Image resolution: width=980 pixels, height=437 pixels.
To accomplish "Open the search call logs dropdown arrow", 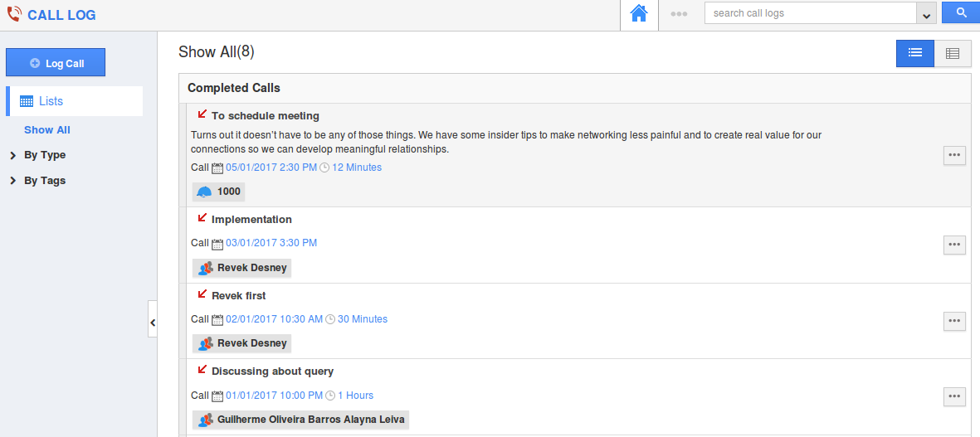I will (x=926, y=14).
